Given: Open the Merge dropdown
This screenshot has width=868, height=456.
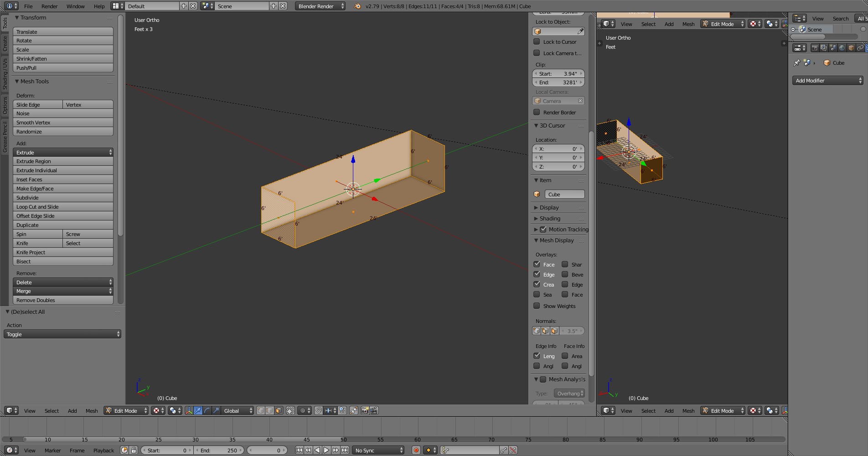Looking at the screenshot, I should pyautogui.click(x=63, y=291).
